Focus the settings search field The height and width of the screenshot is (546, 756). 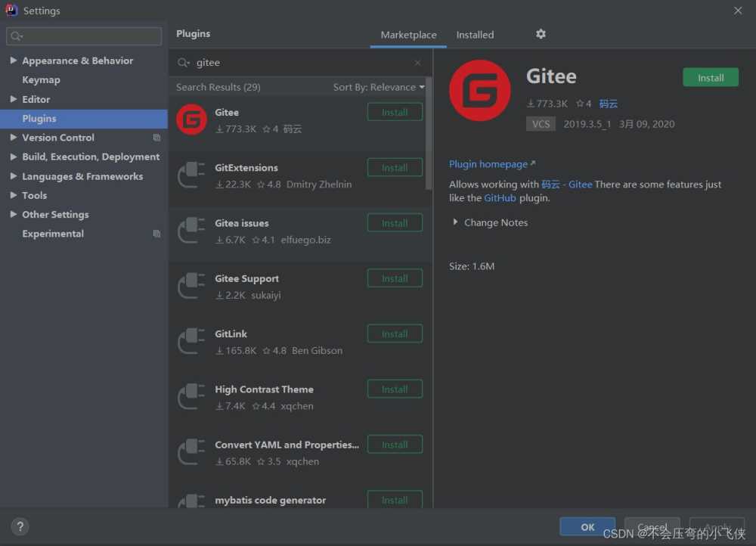(84, 36)
